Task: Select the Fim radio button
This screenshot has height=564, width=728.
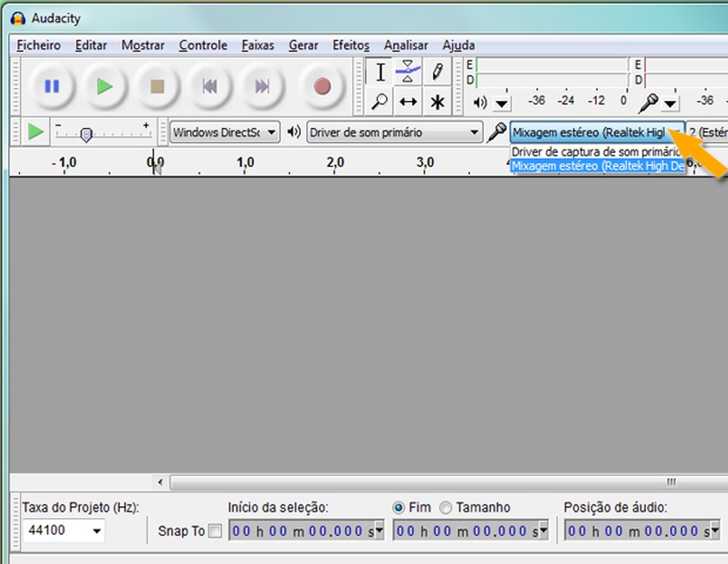Action: [400, 508]
